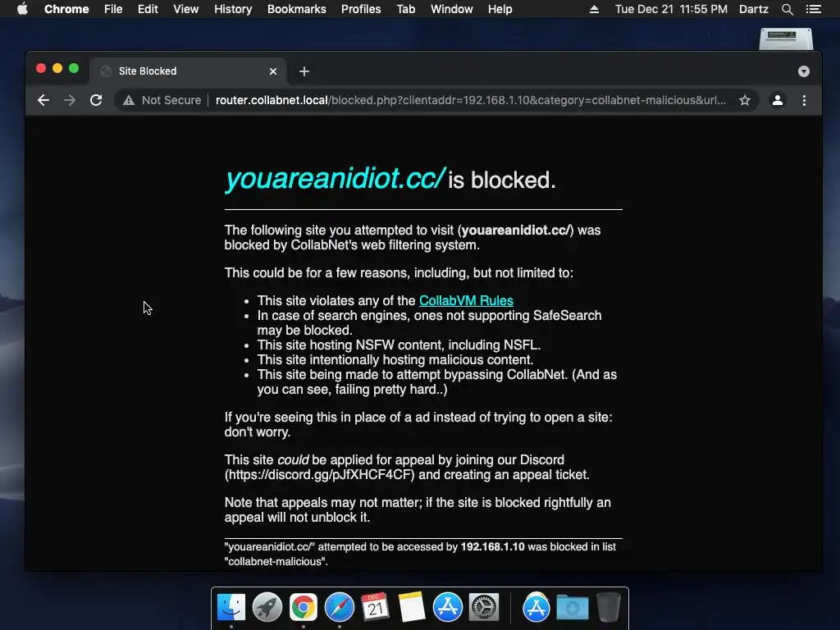The width and height of the screenshot is (840, 630).
Task: Open Notification Center list icon
Action: point(813,9)
